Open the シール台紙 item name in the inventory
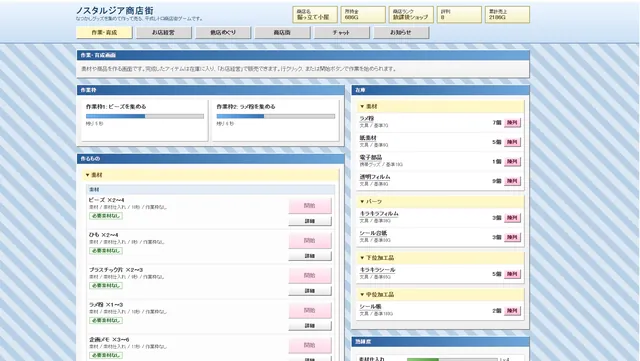Image resolution: width=640 pixels, height=361 pixels. tap(373, 233)
